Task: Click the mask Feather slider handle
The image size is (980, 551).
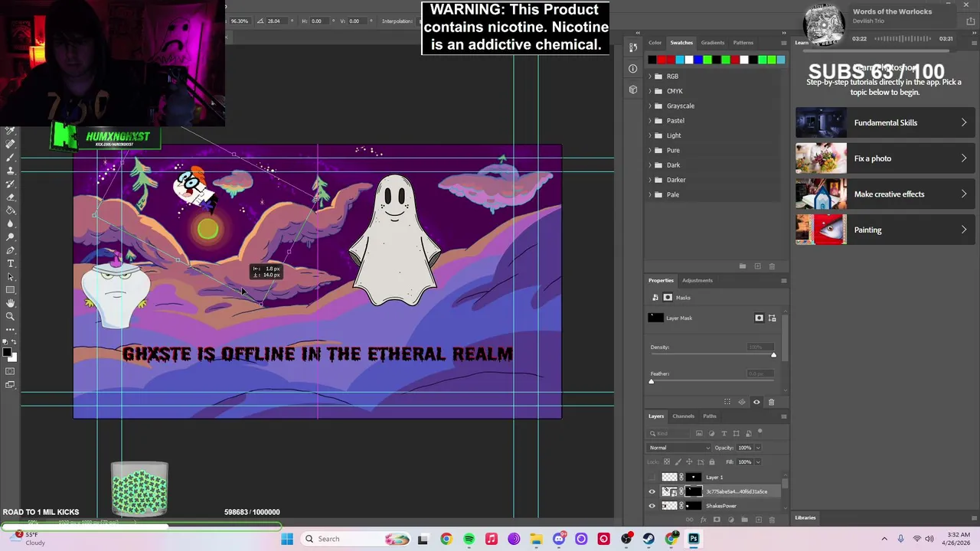Action: (652, 381)
